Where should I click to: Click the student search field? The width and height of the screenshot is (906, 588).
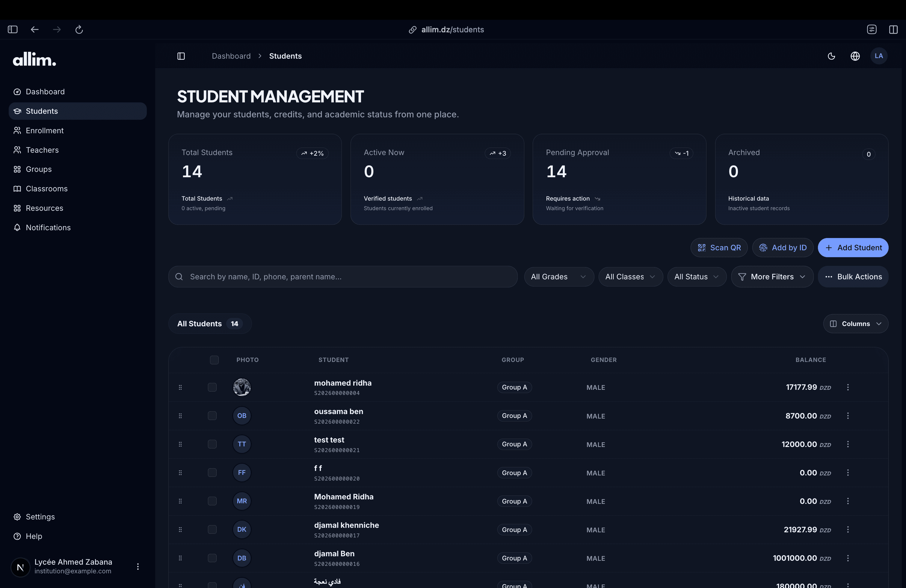click(x=343, y=277)
